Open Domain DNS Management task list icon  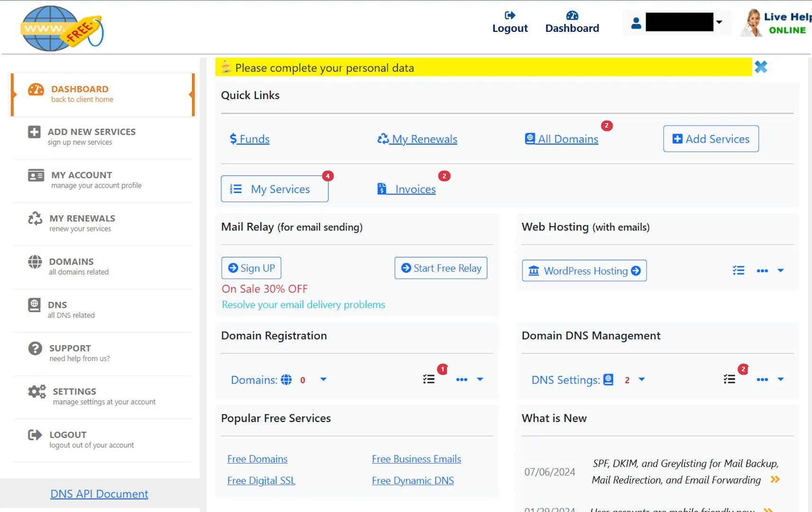[x=729, y=379]
